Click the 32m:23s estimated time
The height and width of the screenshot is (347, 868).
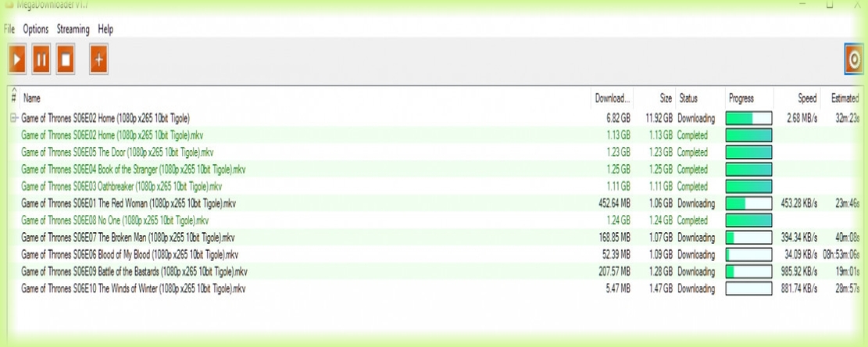[848, 118]
